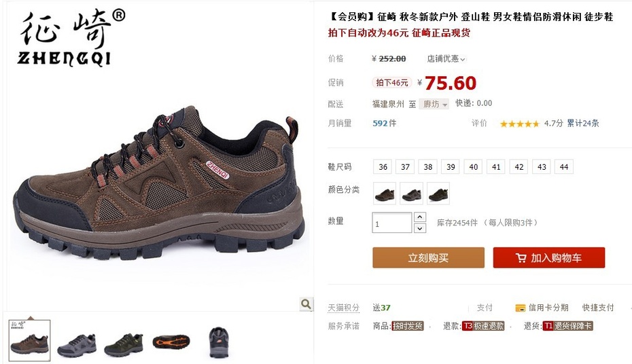Click the 592 monthly sales link

pyautogui.click(x=385, y=123)
